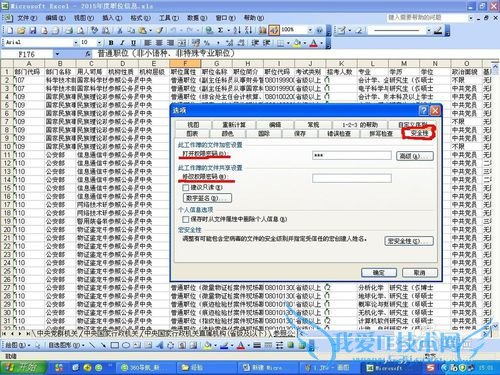
Task: Check the remove personal information on save checkbox
Action: coord(186,219)
